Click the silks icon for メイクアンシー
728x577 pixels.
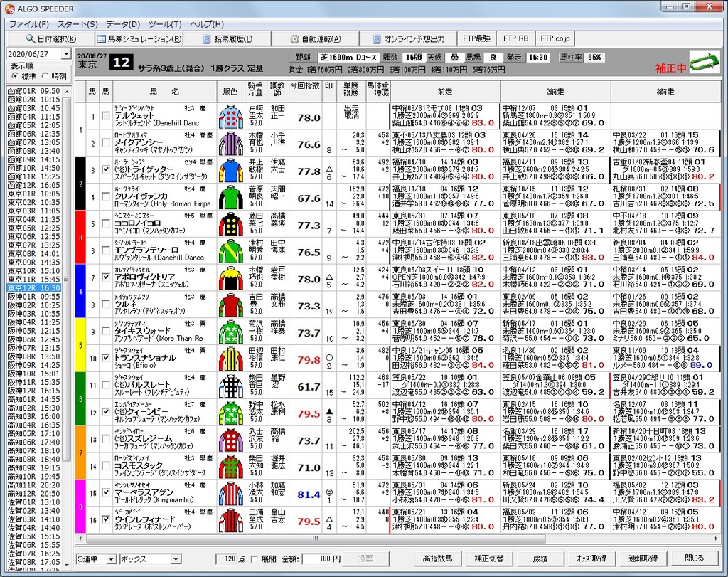click(x=231, y=144)
